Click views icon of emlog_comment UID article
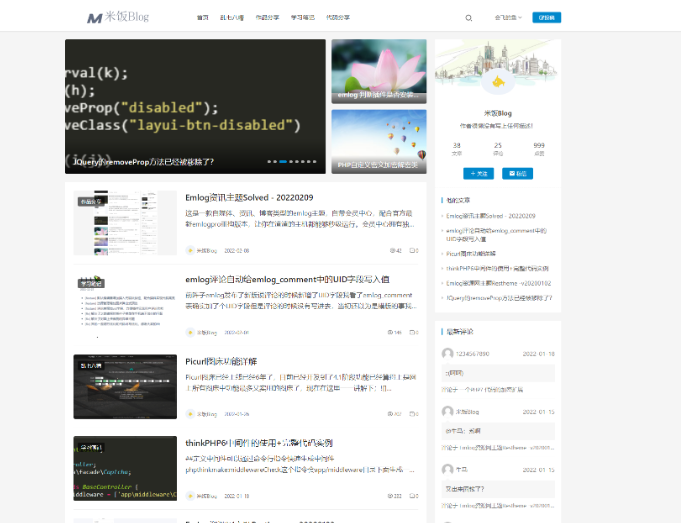 [390, 332]
